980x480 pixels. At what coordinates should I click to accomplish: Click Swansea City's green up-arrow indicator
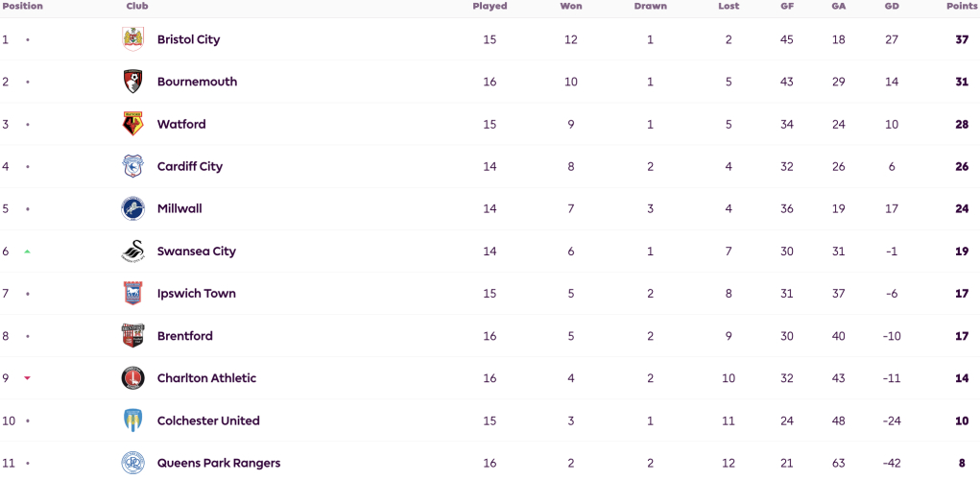[x=27, y=252]
